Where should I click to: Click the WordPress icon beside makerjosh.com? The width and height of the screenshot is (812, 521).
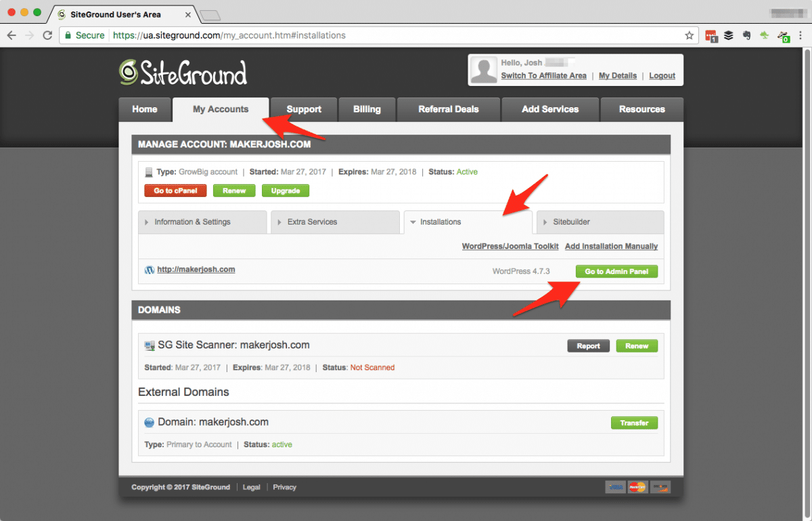[150, 270]
